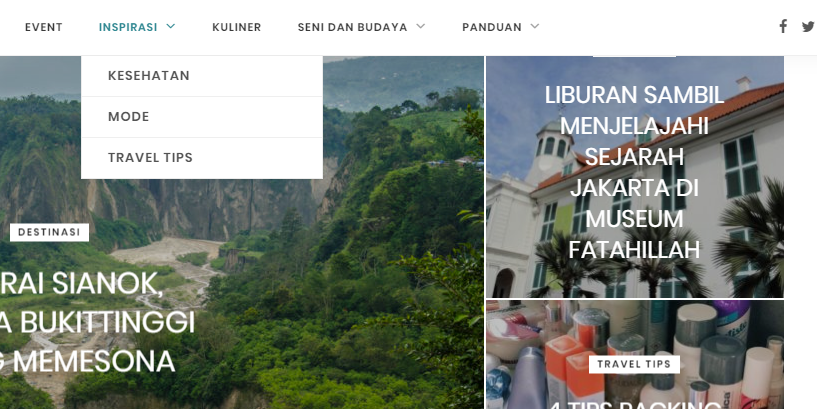Select Travel Tips submenu entry
The image size is (817, 409).
point(202,158)
